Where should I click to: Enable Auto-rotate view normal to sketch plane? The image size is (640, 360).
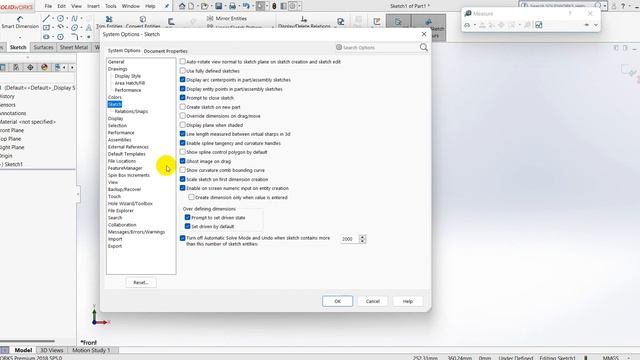[182, 62]
